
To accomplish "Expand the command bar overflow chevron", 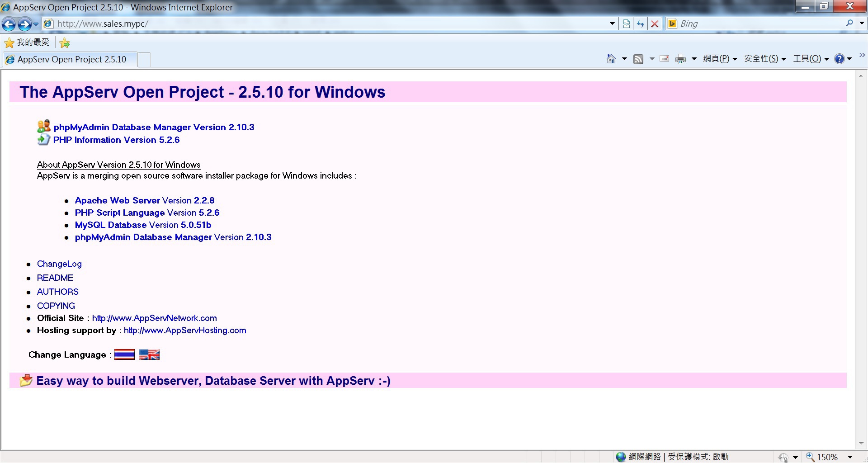I will click(x=862, y=55).
